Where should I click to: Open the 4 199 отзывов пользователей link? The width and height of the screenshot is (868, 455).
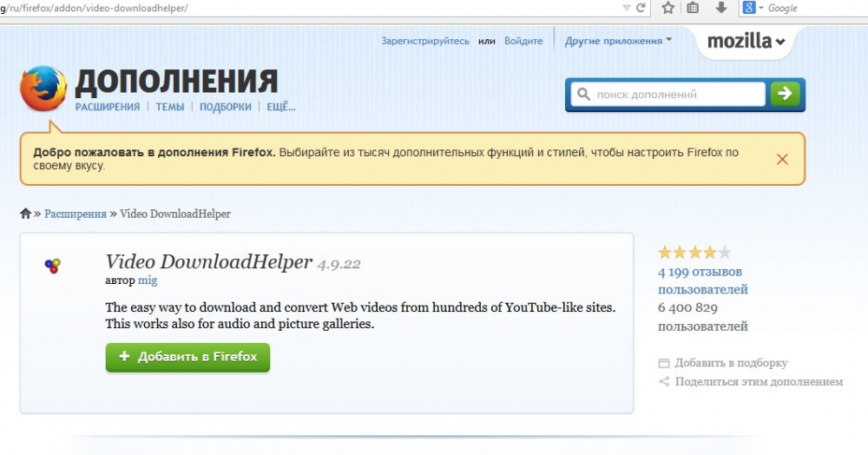[702, 280]
